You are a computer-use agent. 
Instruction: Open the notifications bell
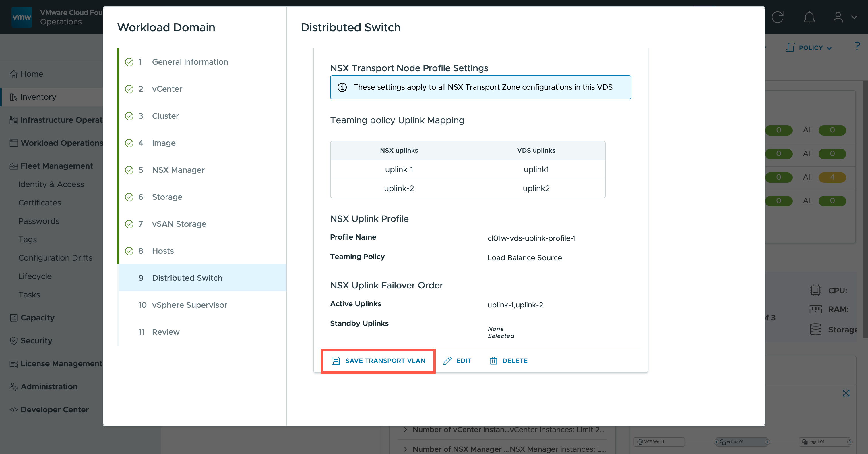pyautogui.click(x=809, y=17)
